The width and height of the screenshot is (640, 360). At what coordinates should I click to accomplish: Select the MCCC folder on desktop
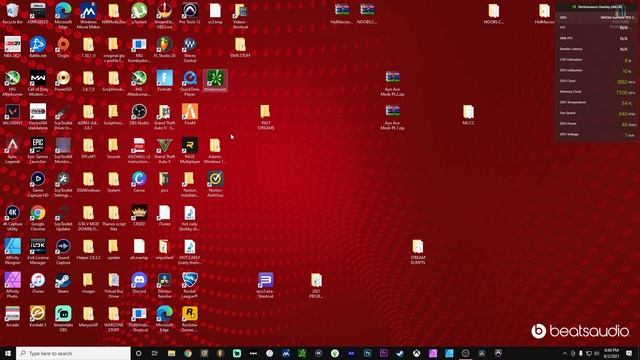(468, 114)
